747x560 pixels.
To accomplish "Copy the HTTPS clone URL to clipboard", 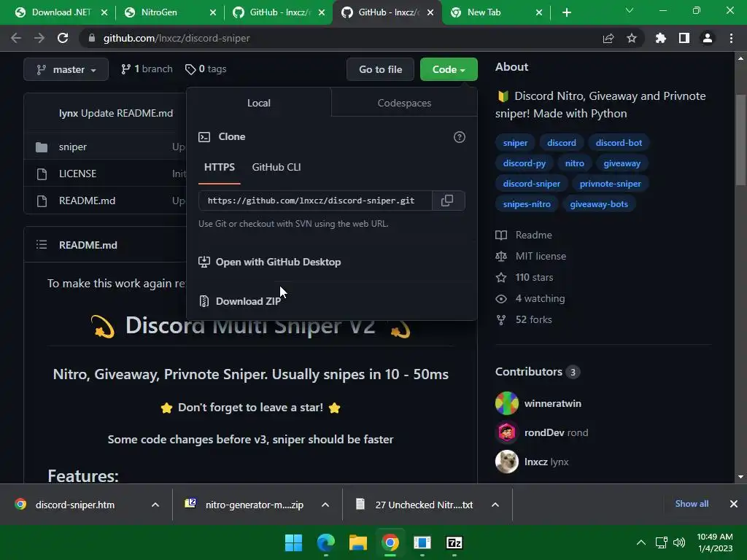I will tap(447, 201).
